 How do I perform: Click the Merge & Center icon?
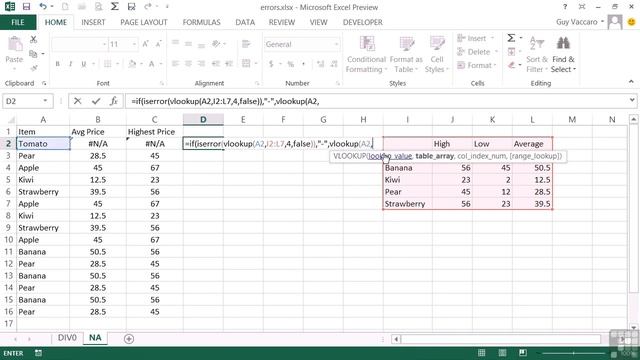click(246, 64)
